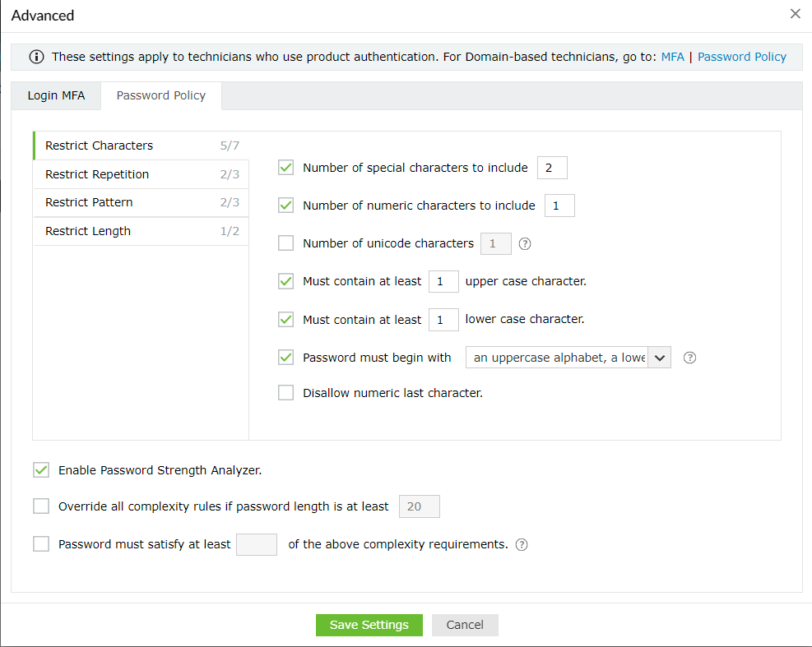This screenshot has height=647, width=812.
Task: Uncheck 'Number of special characters to include'
Action: (286, 168)
